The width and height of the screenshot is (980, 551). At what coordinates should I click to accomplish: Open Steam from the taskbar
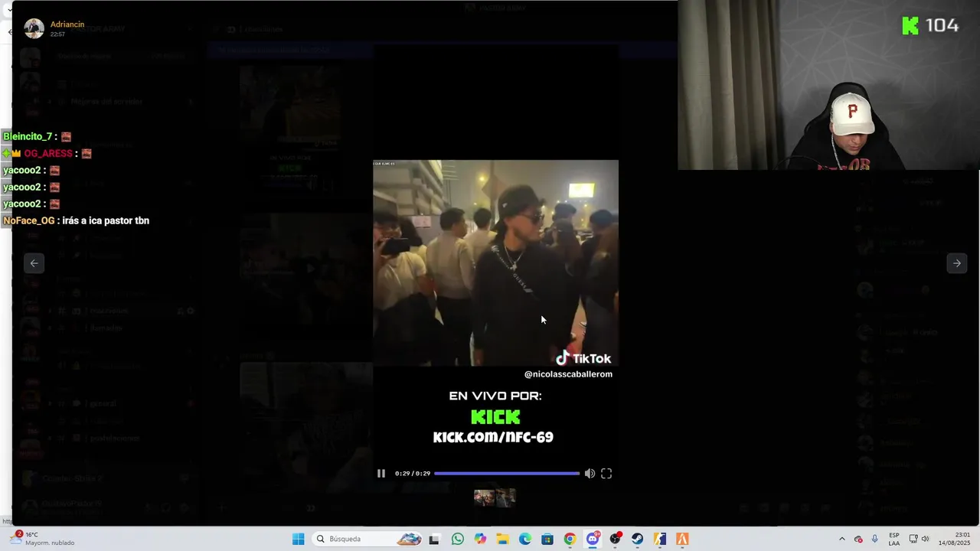637,539
